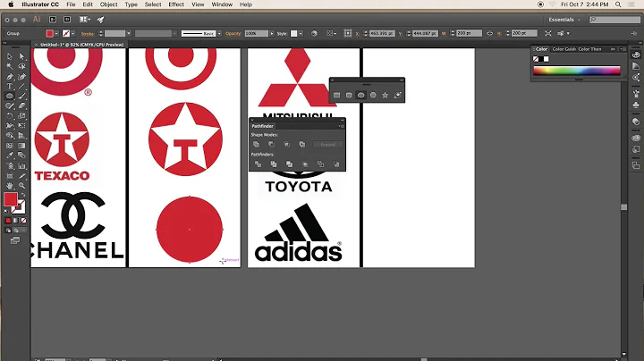
Task: Choose Flare tool in floating shape panel
Action: click(x=397, y=96)
